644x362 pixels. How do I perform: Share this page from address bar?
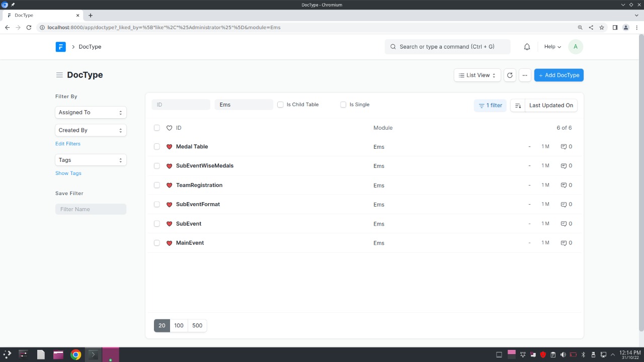click(591, 28)
